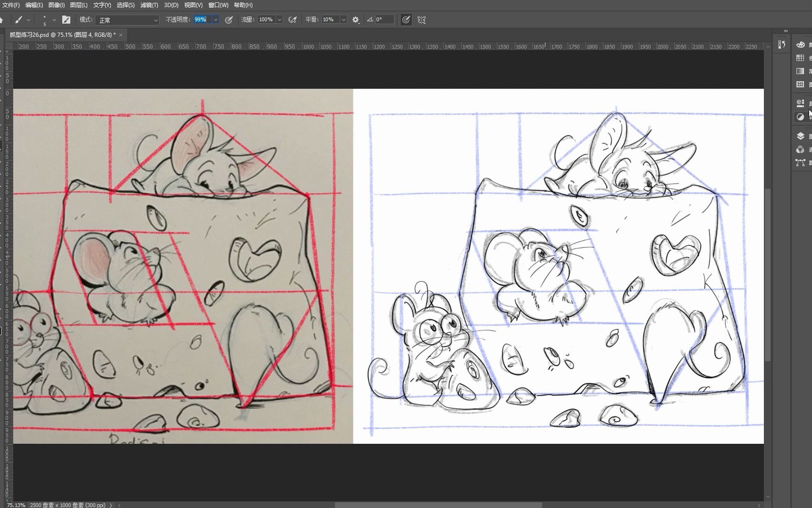812x508 pixels.
Task: Click the 平滑 smoothing label
Action: (x=312, y=20)
